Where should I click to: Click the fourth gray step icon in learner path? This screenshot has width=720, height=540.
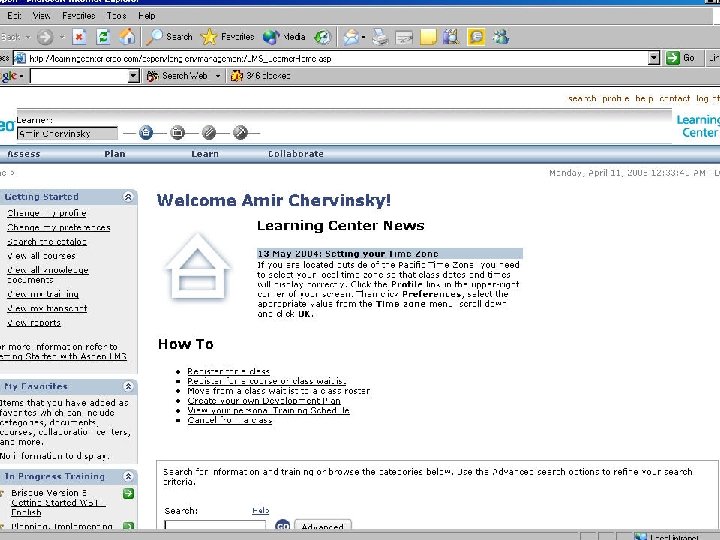tap(240, 133)
